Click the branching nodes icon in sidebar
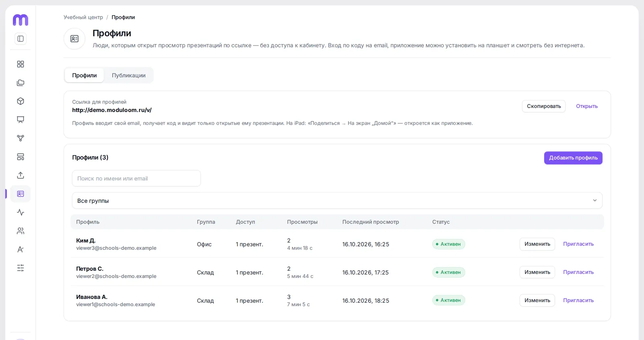The image size is (644, 340). (21, 138)
